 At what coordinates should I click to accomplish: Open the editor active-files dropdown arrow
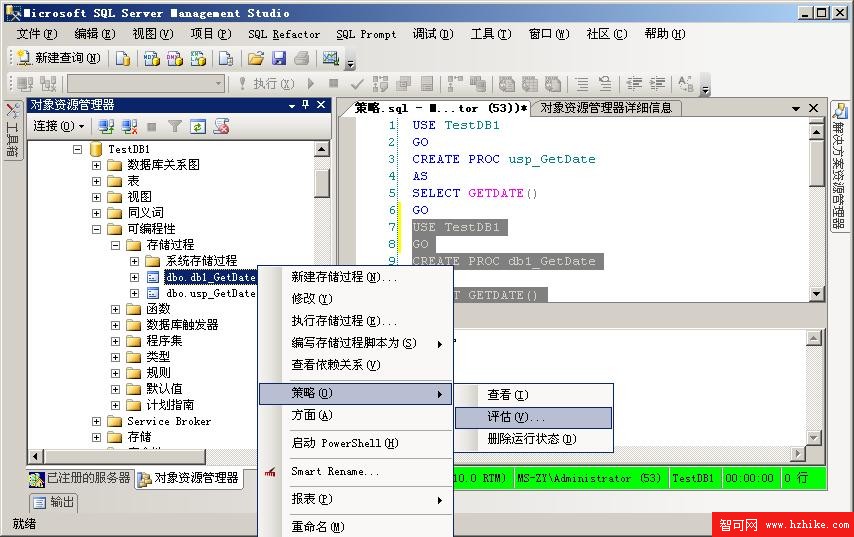point(796,108)
